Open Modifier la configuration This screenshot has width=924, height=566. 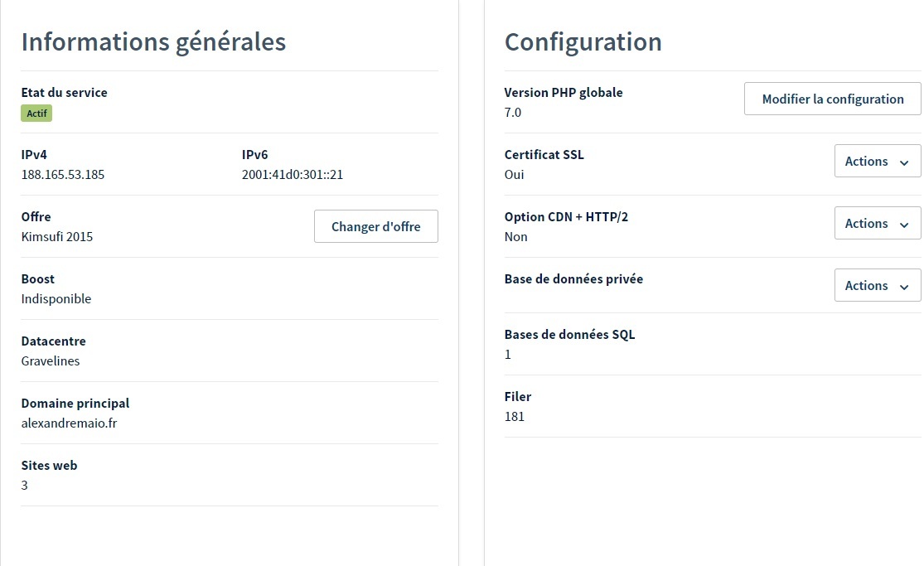(832, 99)
